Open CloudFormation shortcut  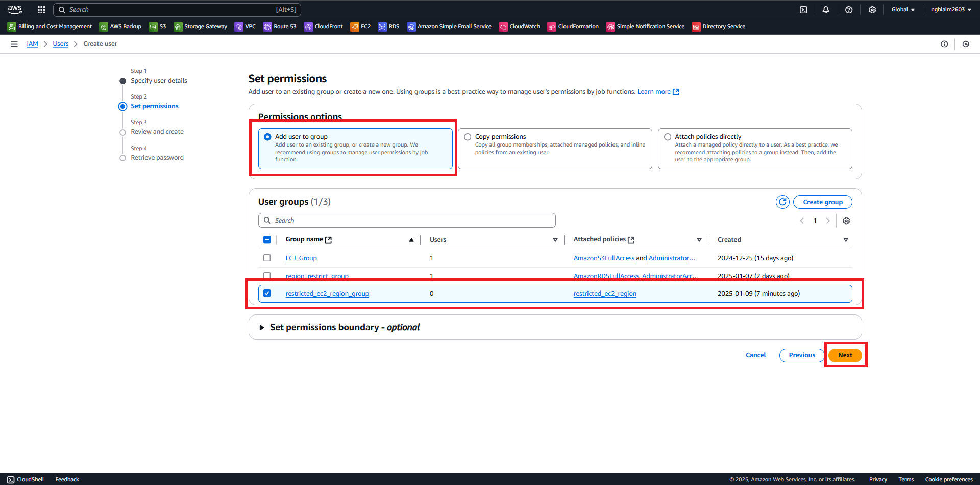pos(573,27)
